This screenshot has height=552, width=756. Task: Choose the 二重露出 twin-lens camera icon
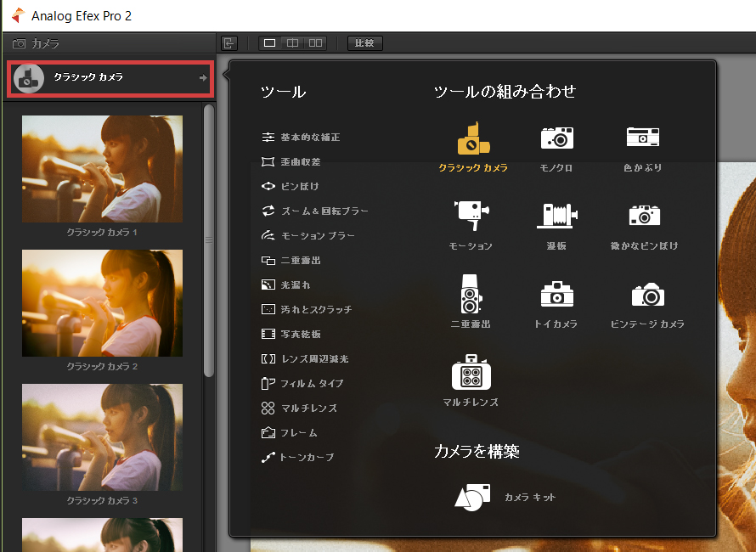(x=471, y=294)
